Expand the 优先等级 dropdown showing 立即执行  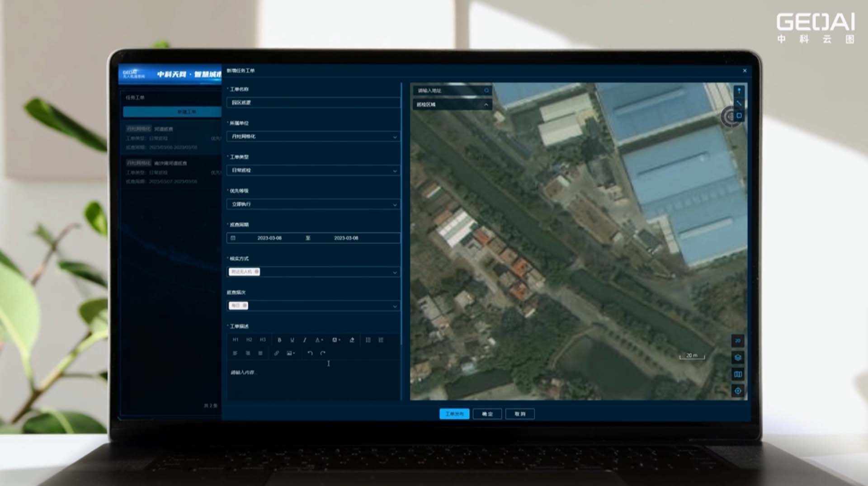tap(313, 204)
